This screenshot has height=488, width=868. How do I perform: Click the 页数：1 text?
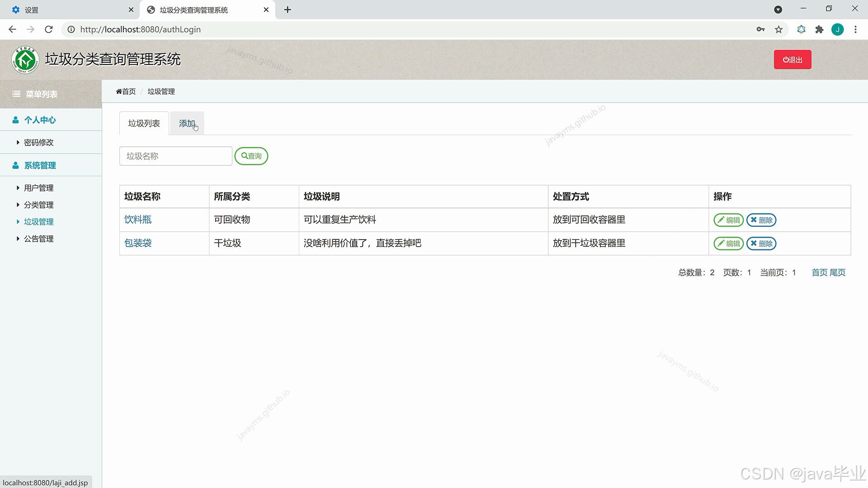click(737, 272)
